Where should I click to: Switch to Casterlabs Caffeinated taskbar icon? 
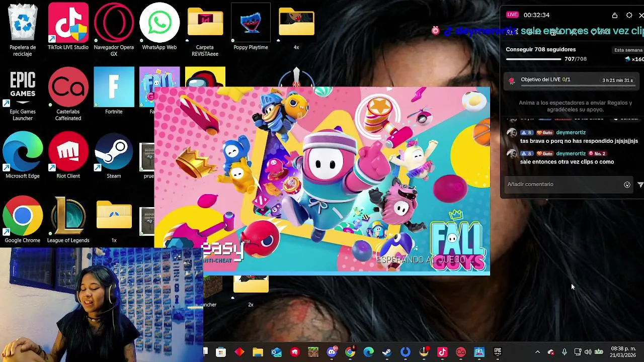coord(460,352)
